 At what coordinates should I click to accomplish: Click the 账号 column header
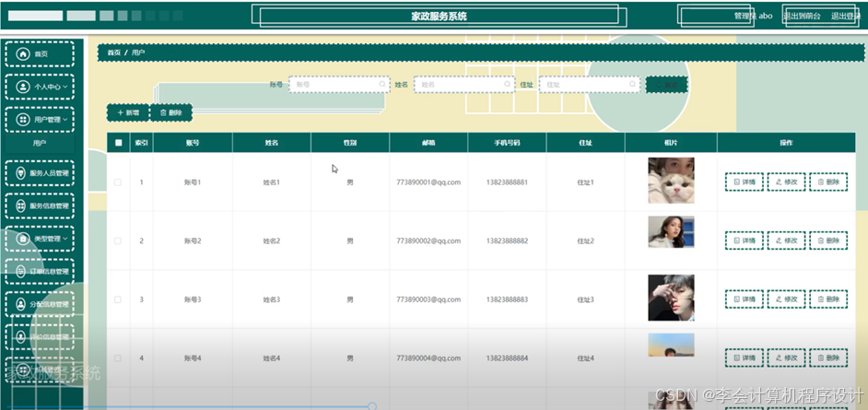click(x=193, y=143)
